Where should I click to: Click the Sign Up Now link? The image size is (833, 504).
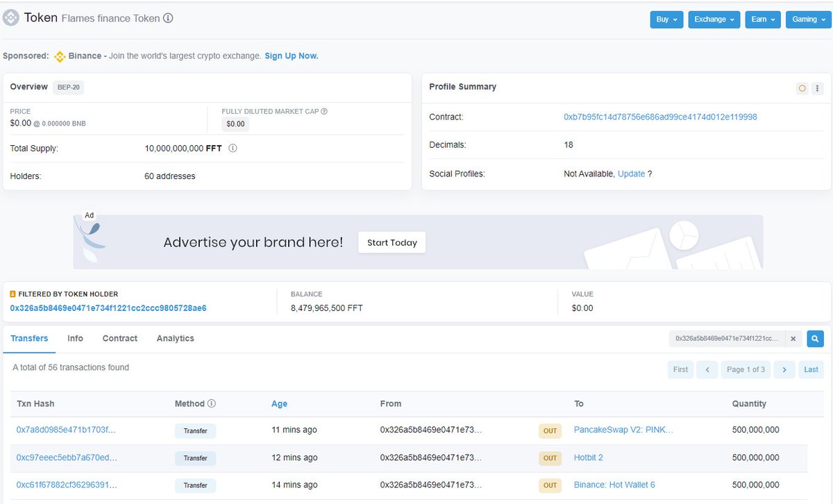(291, 56)
